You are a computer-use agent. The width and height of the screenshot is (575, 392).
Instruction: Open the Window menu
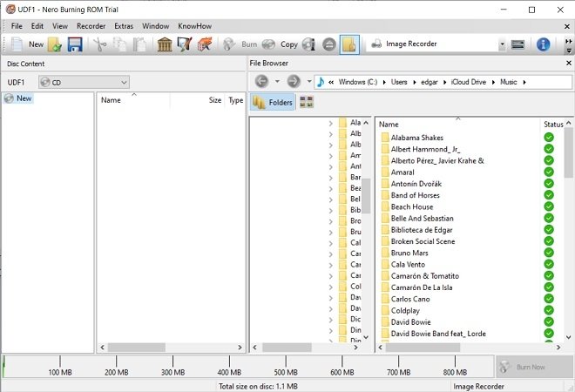point(155,26)
